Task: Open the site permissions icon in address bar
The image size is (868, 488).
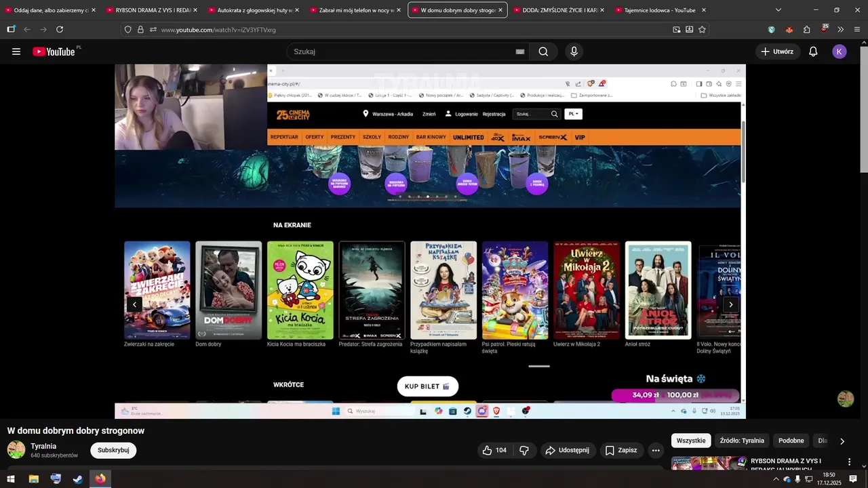Action: [153, 30]
